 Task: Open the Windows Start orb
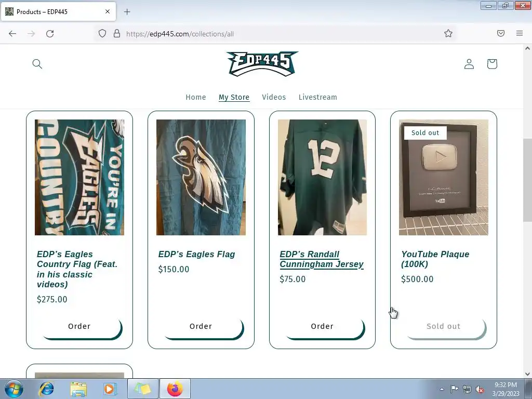(14, 389)
